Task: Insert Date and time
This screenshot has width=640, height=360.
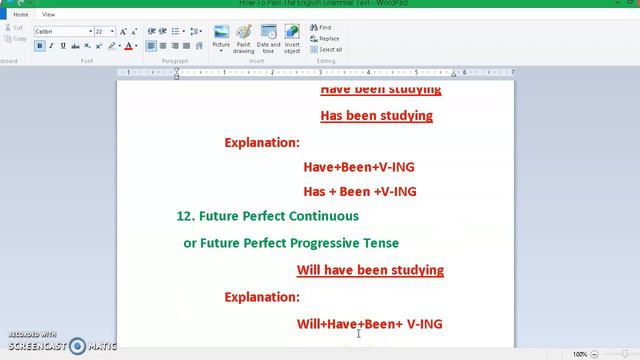Action: [269, 39]
